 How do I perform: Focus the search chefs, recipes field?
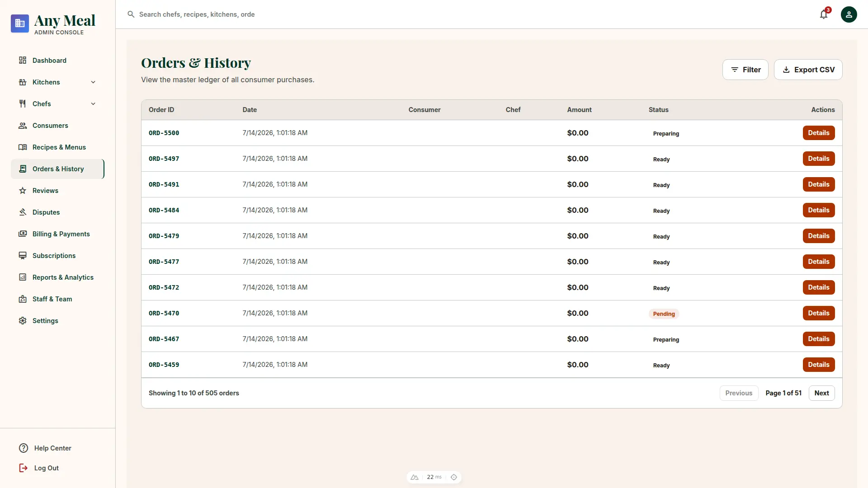point(197,14)
